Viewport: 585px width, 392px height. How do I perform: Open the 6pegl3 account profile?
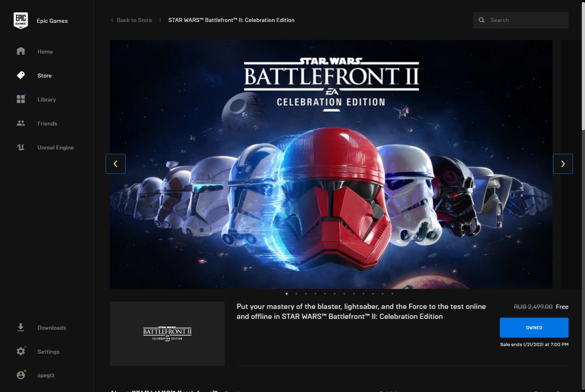pyautogui.click(x=47, y=375)
